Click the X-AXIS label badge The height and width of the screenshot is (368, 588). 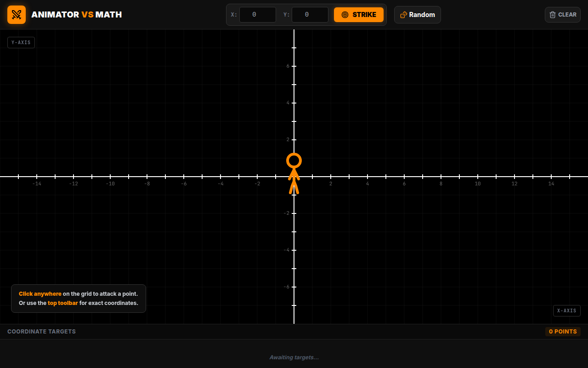click(x=567, y=310)
